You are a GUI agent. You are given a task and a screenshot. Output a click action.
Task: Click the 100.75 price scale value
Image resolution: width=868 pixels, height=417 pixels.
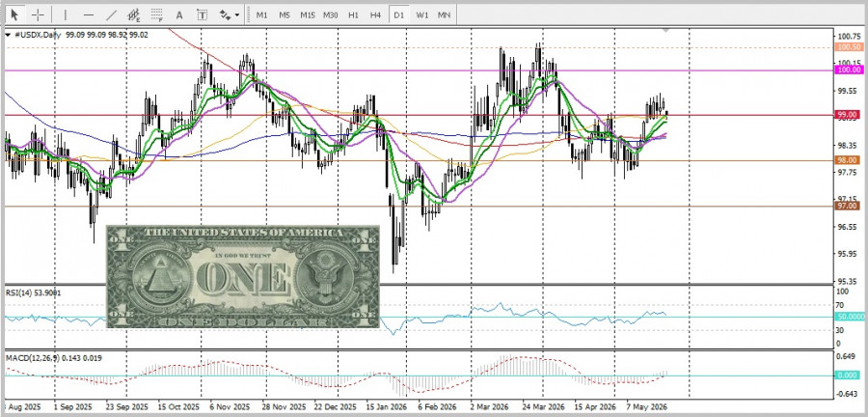(x=849, y=36)
